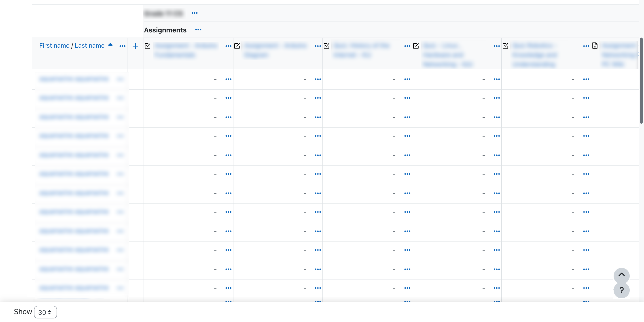Open the first grade cell ellipsis menu
This screenshot has width=644, height=322.
coord(228,79)
